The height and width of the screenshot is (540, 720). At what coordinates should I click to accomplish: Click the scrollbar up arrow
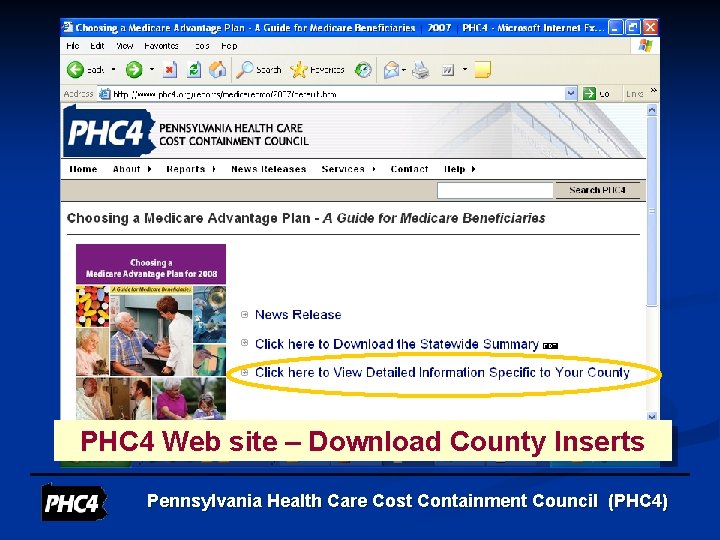pyautogui.click(x=652, y=110)
